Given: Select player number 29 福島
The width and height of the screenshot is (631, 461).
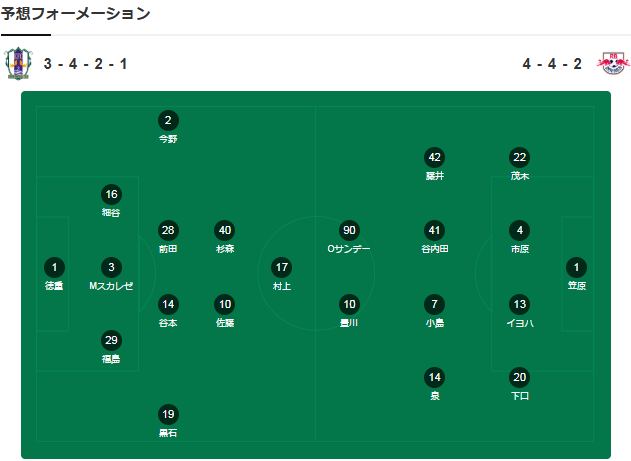Looking at the screenshot, I should pyautogui.click(x=111, y=348).
